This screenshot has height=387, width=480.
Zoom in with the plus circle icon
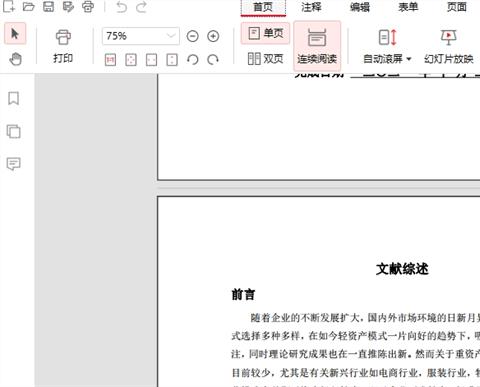213,36
